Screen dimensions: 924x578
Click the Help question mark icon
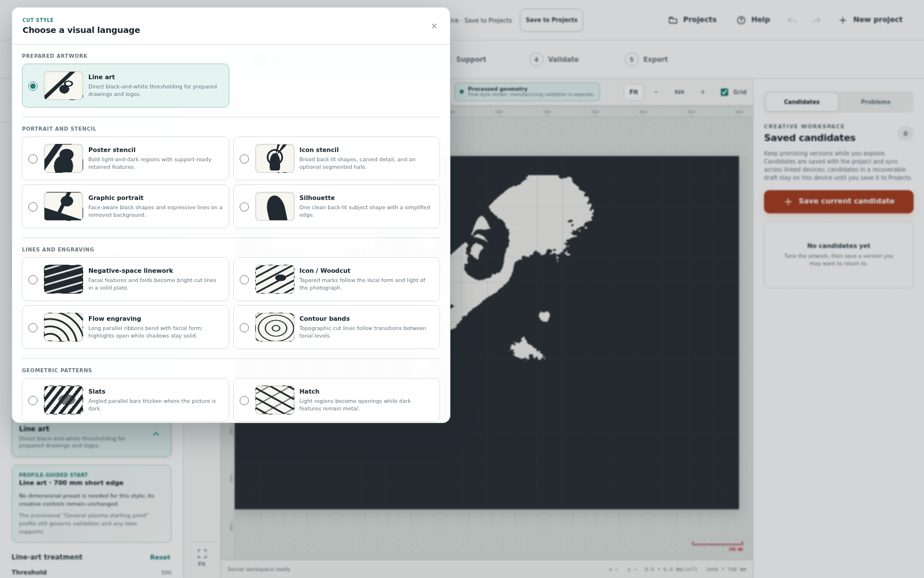point(741,20)
